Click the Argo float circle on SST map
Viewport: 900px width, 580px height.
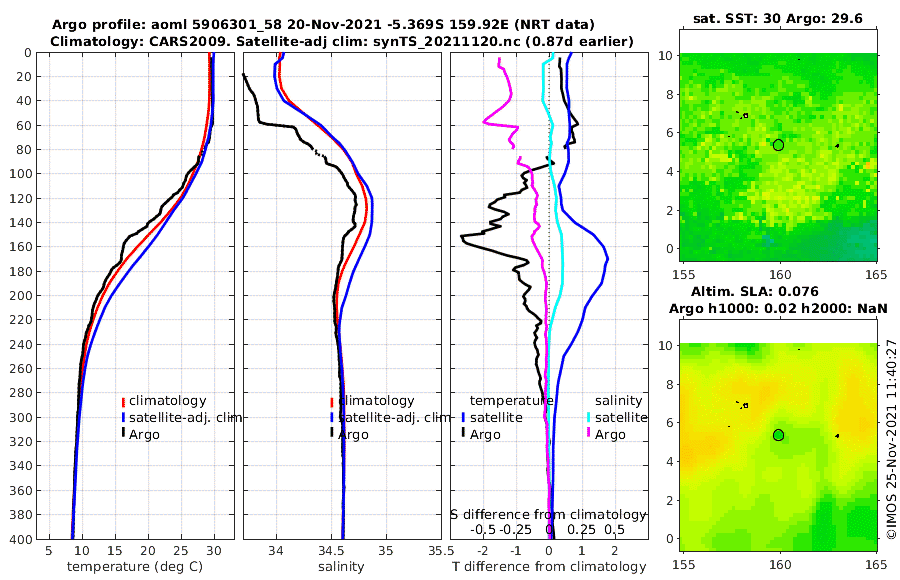778,145
